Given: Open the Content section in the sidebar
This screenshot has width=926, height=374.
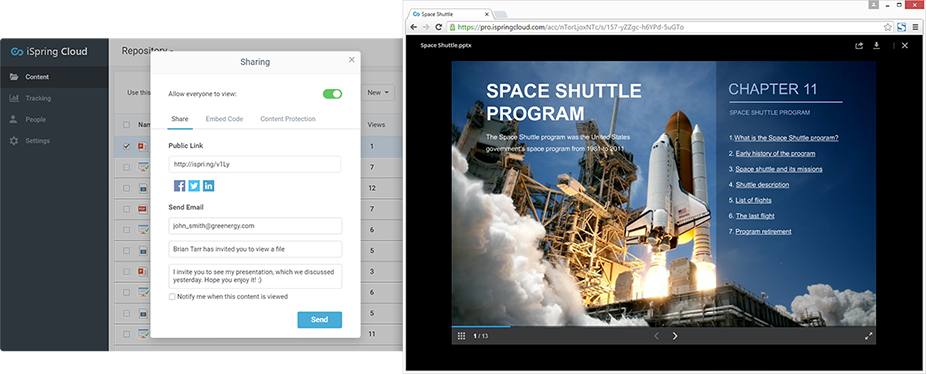Looking at the screenshot, I should click(54, 77).
